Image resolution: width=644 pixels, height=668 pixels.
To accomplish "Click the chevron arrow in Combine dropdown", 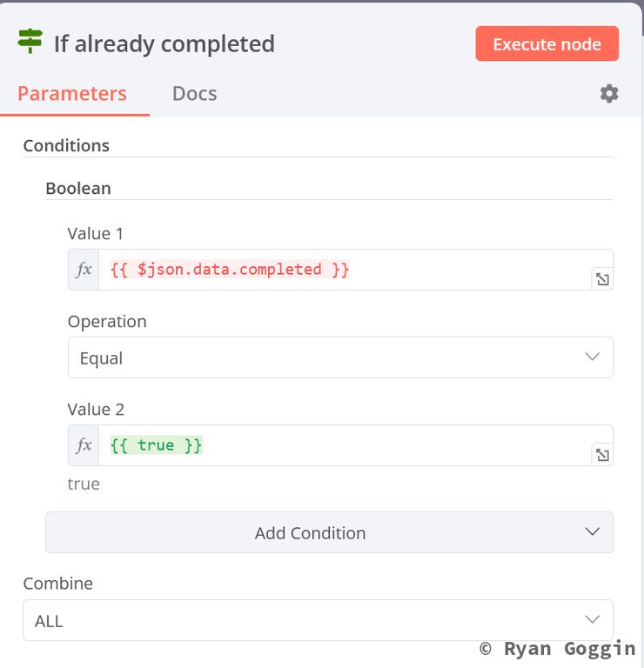I will [x=593, y=620].
